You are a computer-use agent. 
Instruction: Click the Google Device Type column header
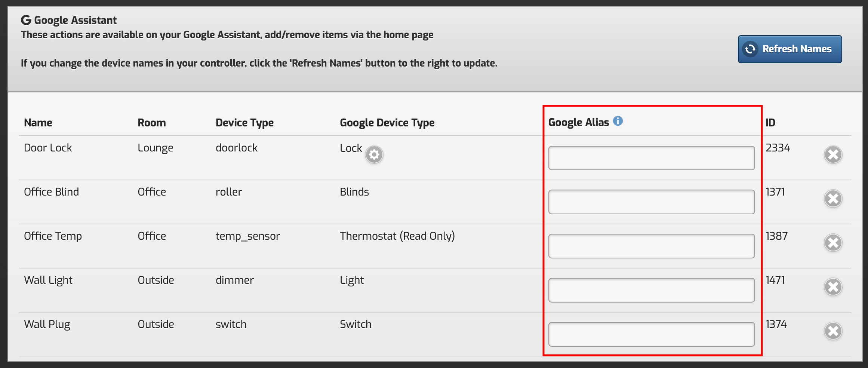(x=387, y=123)
